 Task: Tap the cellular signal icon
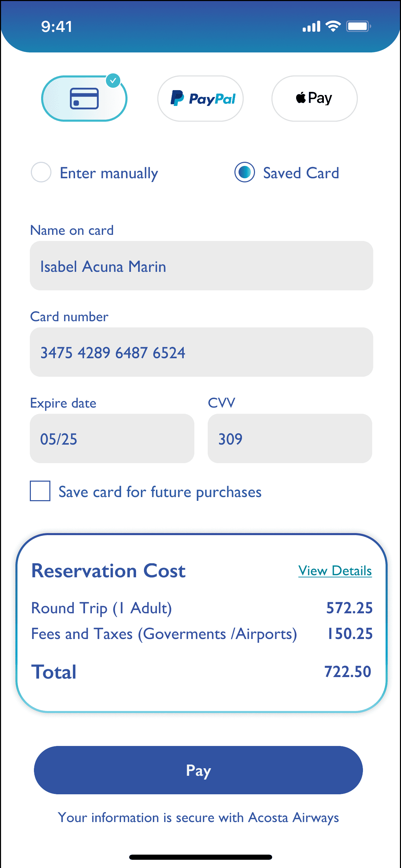pos(311,26)
